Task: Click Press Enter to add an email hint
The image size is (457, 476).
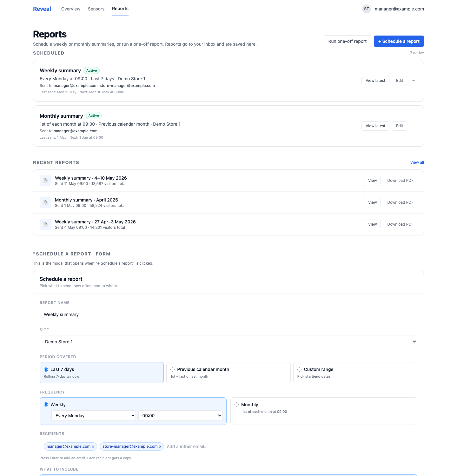Action: point(86,458)
